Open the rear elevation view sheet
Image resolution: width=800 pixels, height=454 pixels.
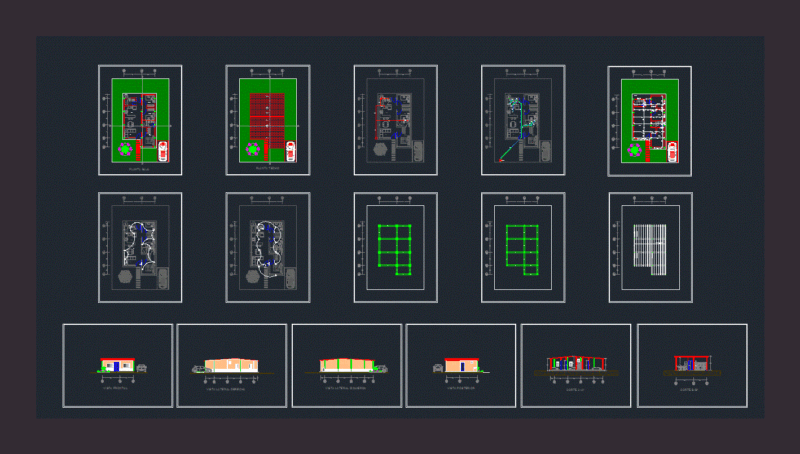(x=461, y=366)
